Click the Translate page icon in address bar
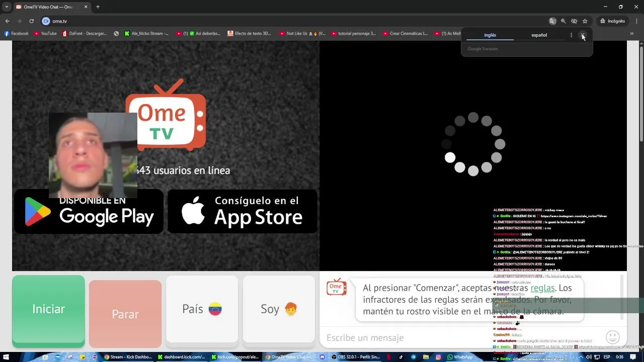Image resolution: width=644 pixels, height=362 pixels. coord(552,21)
